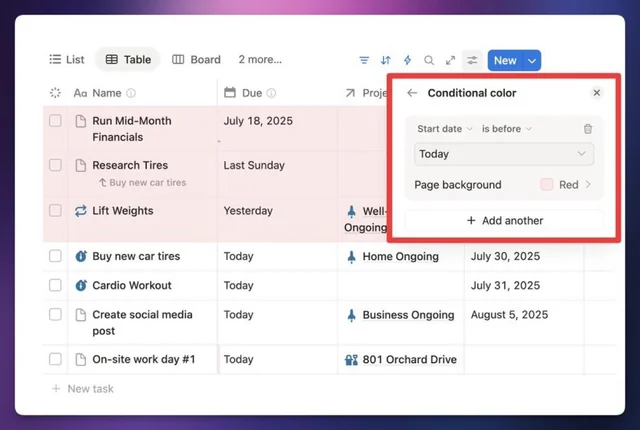Add a New task row

click(83, 388)
